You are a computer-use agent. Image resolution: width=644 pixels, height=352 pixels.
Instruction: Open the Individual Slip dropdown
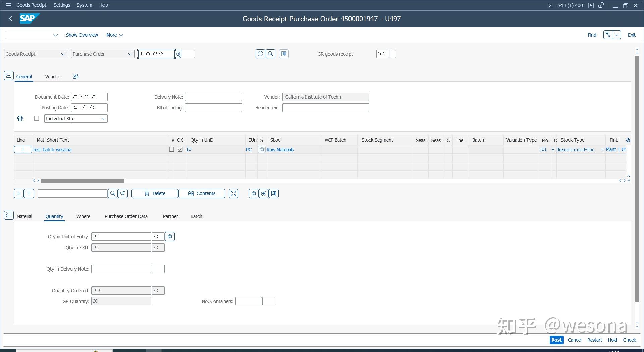click(103, 119)
